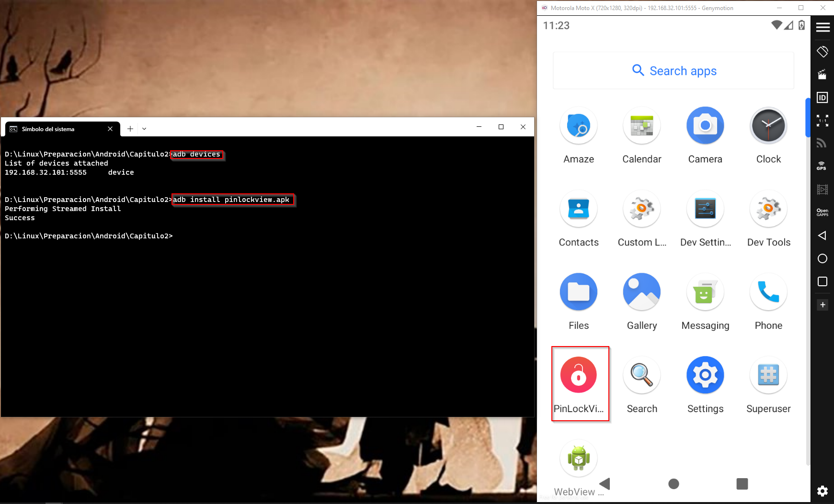834x504 pixels.
Task: Open the WebView tester app
Action: pyautogui.click(x=579, y=459)
